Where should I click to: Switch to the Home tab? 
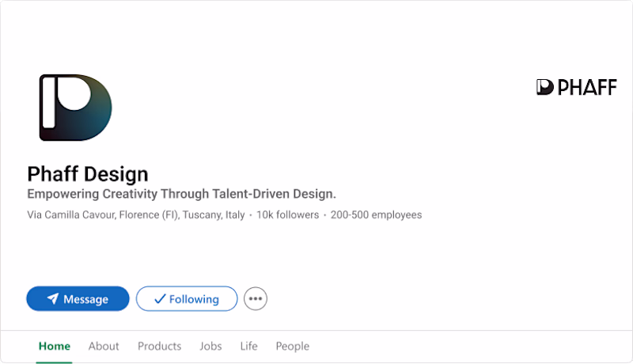55,346
